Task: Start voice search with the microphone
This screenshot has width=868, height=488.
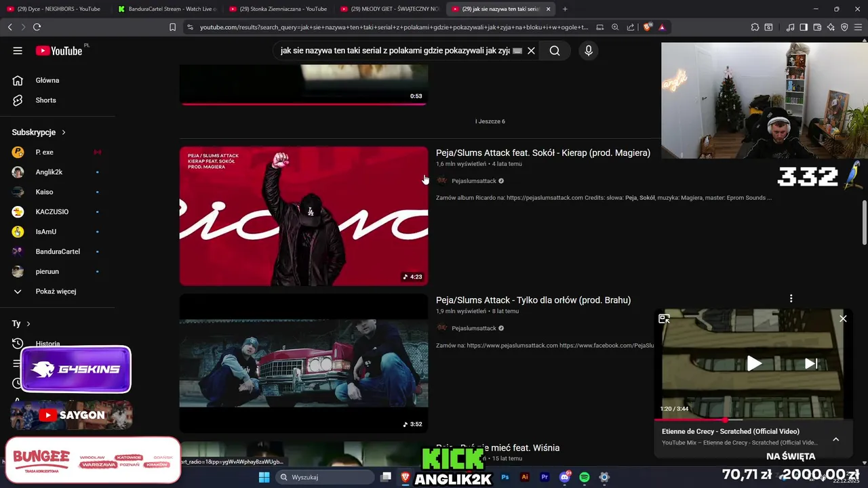Action: click(x=589, y=51)
